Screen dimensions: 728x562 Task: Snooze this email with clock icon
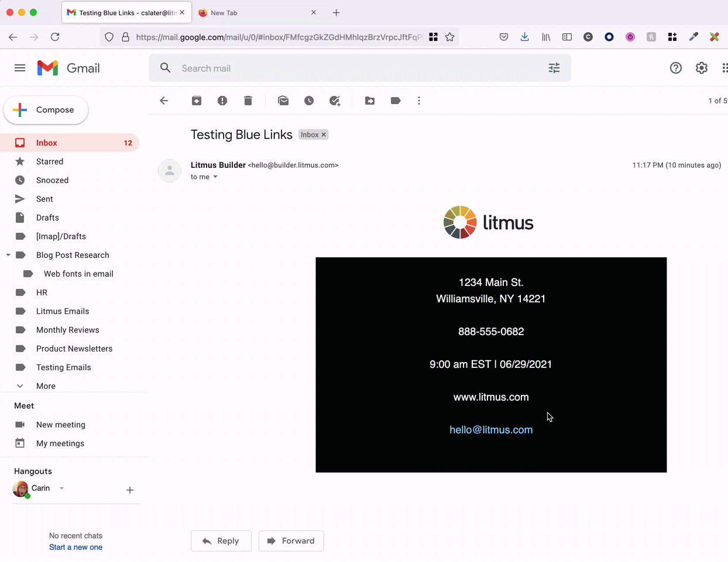coord(309,101)
